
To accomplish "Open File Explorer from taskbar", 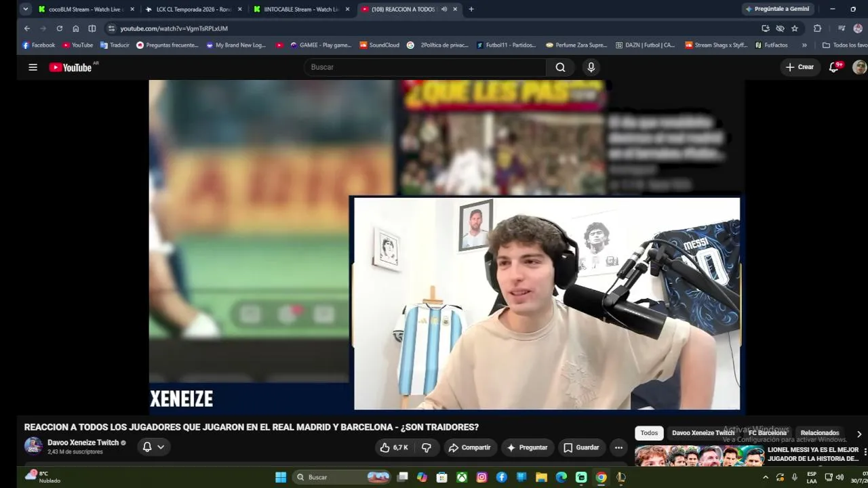I will [x=541, y=477].
